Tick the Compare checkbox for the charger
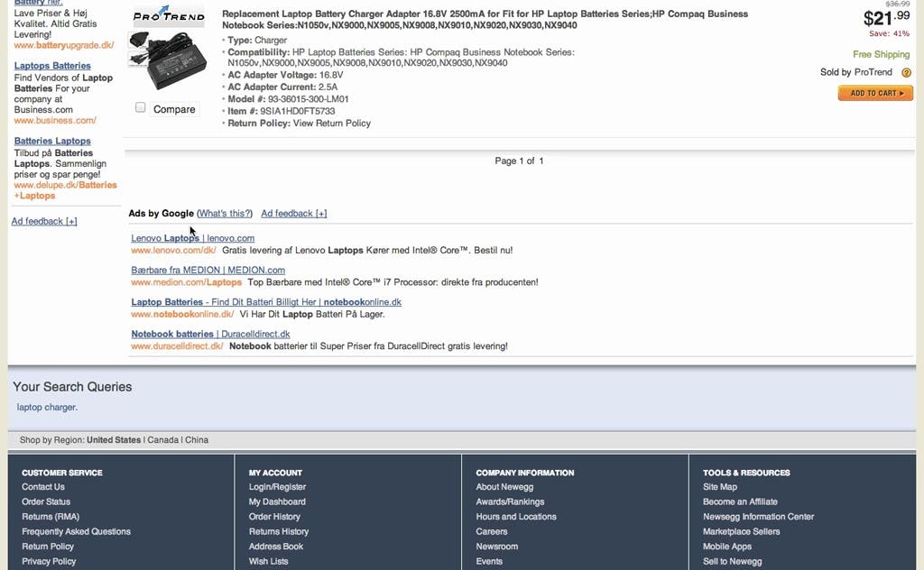The width and height of the screenshot is (924, 570). [x=141, y=108]
